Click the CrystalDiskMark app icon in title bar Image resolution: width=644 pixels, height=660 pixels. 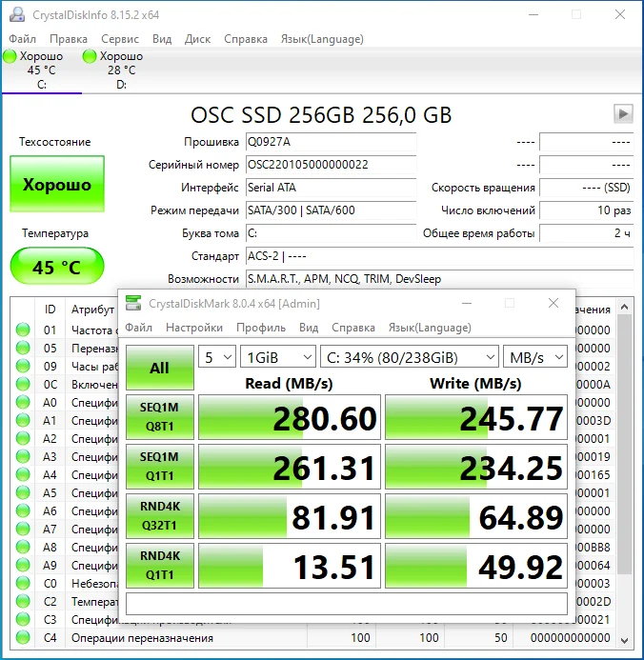click(x=133, y=303)
